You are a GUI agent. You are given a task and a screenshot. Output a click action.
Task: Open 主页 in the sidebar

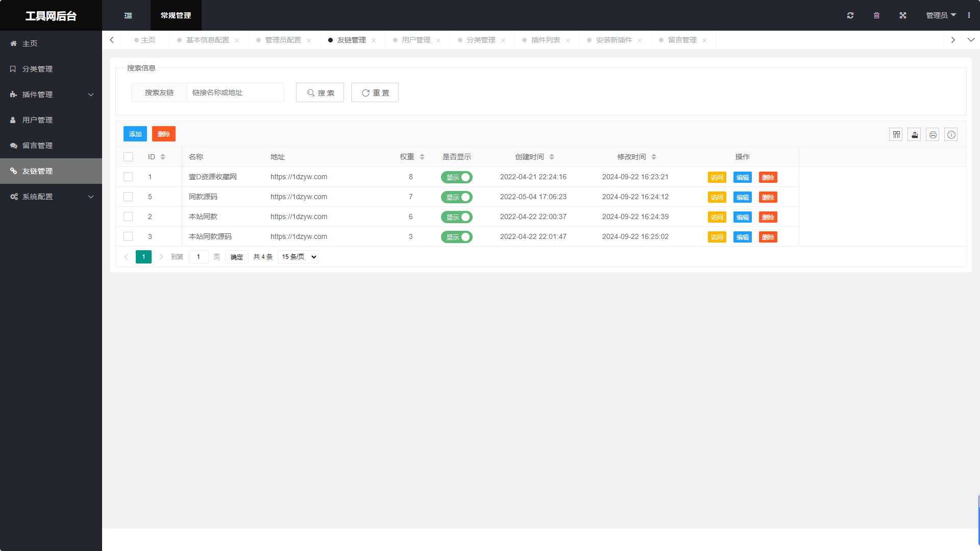pyautogui.click(x=51, y=43)
